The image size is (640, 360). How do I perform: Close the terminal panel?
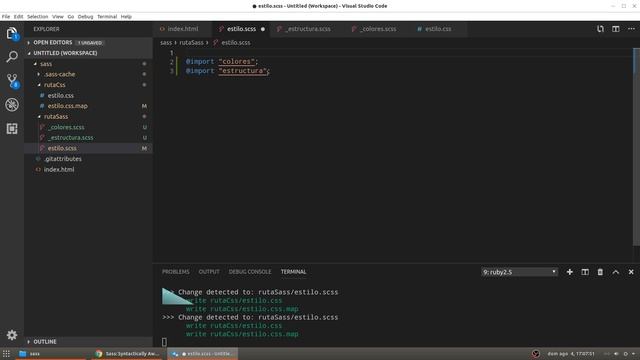click(x=631, y=272)
